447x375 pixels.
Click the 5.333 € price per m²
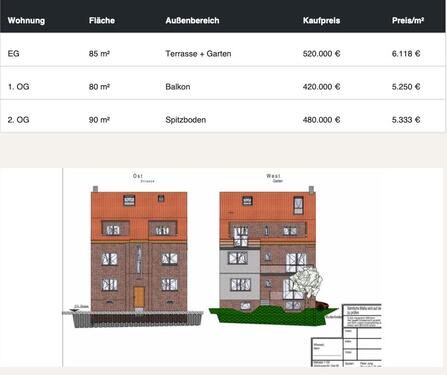tap(406, 120)
